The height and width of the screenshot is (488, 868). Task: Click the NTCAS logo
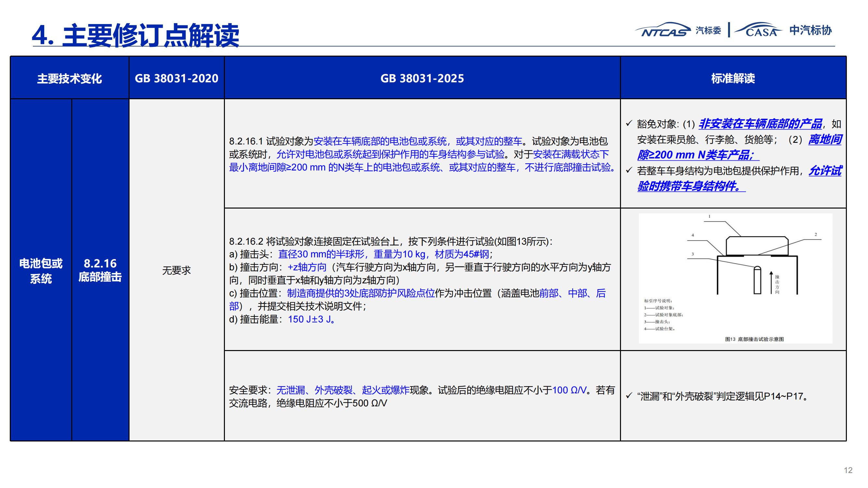662,30
